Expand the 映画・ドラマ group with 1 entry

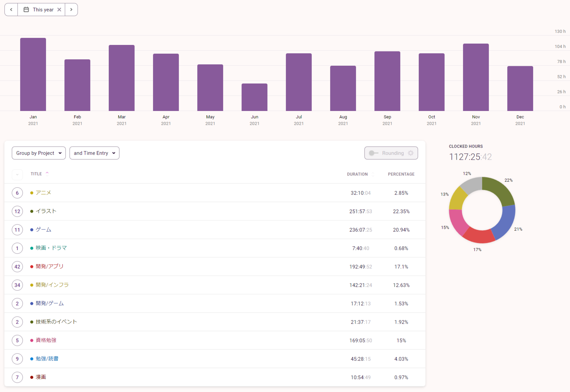pos(17,248)
